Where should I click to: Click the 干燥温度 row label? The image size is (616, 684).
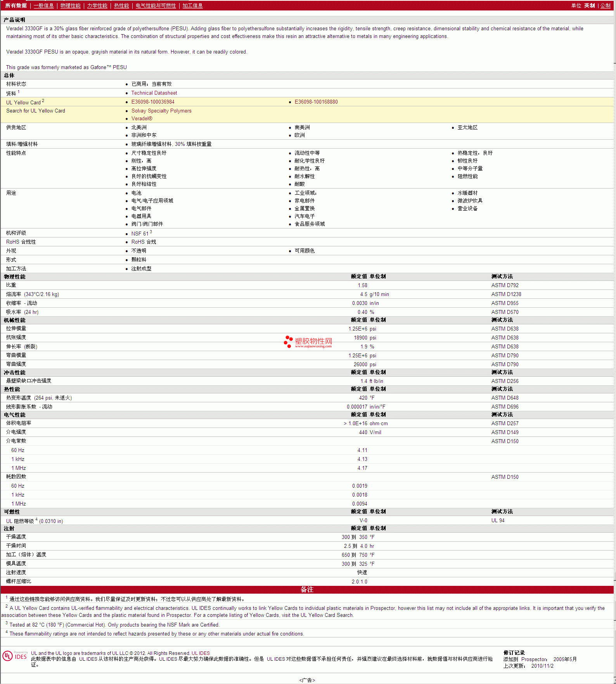[16, 537]
